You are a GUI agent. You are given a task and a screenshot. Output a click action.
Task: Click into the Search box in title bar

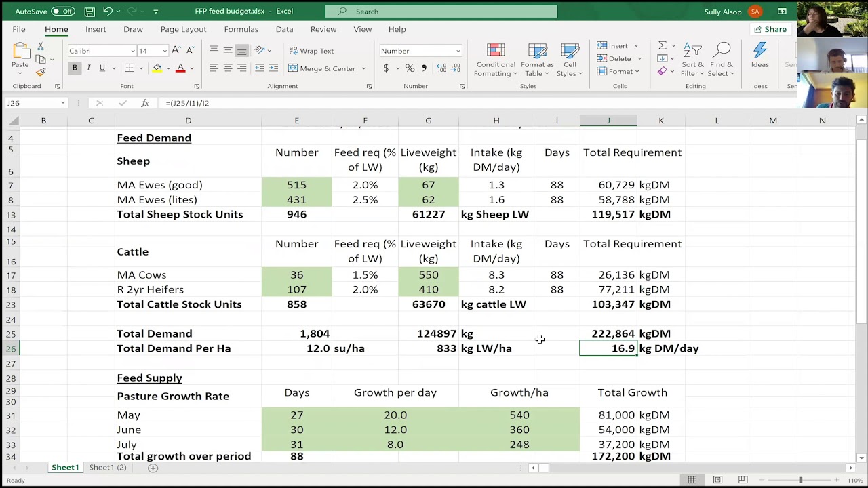441,12
